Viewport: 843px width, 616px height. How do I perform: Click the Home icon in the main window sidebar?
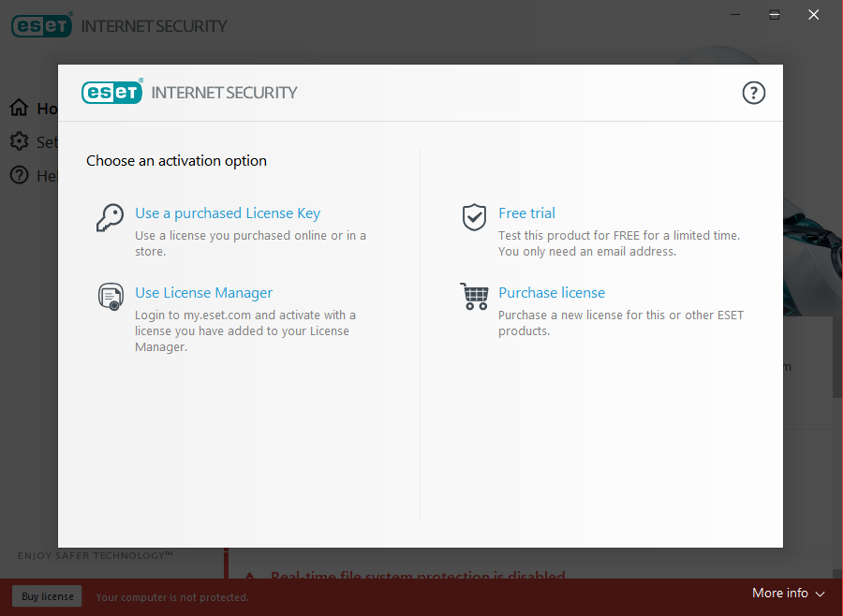click(x=19, y=108)
